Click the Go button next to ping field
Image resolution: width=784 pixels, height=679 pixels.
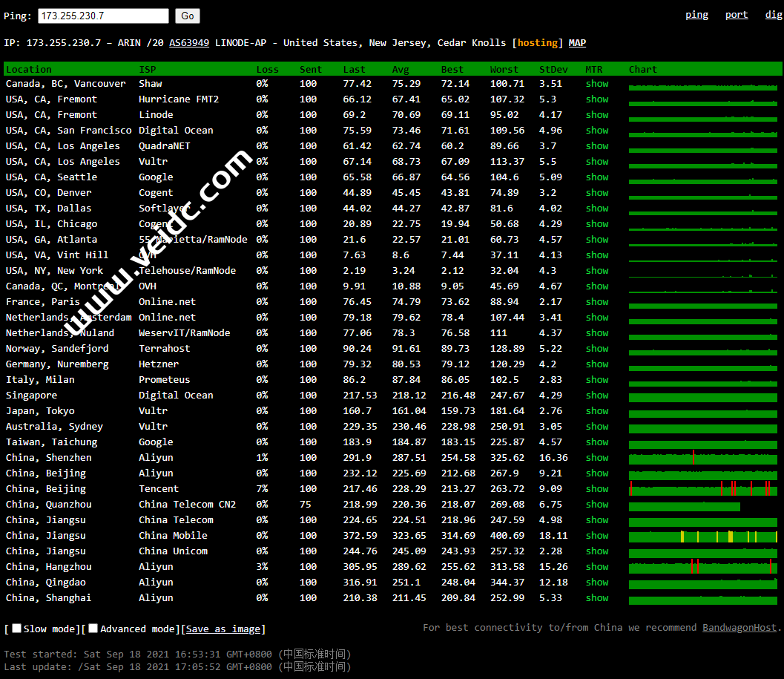point(188,16)
